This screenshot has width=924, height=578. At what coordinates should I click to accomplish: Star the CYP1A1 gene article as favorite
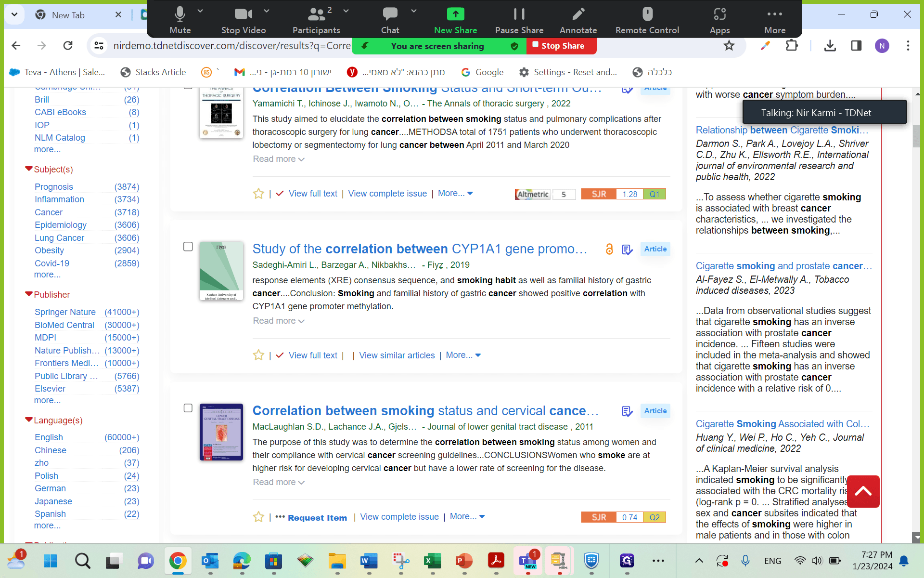click(x=258, y=355)
